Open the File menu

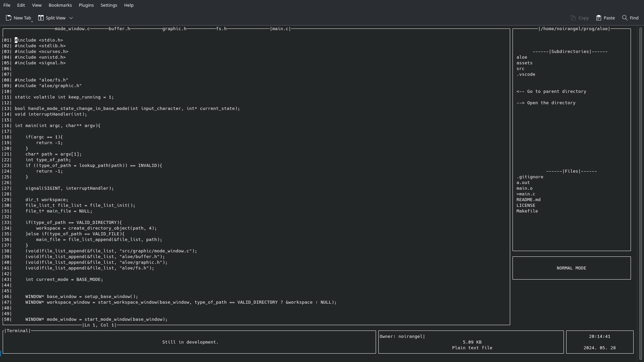click(x=7, y=5)
